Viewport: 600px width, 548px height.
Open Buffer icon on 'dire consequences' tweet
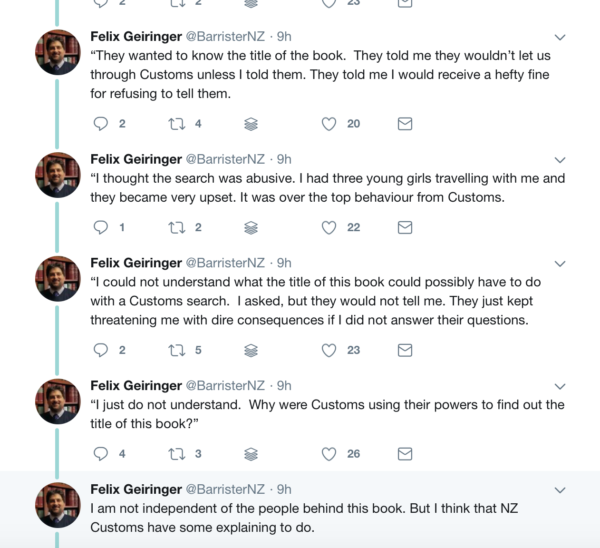(x=251, y=351)
